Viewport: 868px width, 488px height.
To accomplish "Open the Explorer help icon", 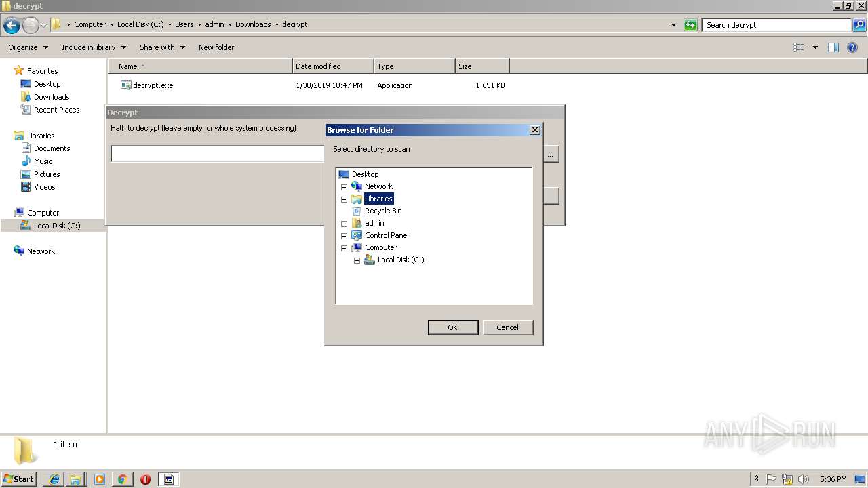I will click(x=852, y=47).
